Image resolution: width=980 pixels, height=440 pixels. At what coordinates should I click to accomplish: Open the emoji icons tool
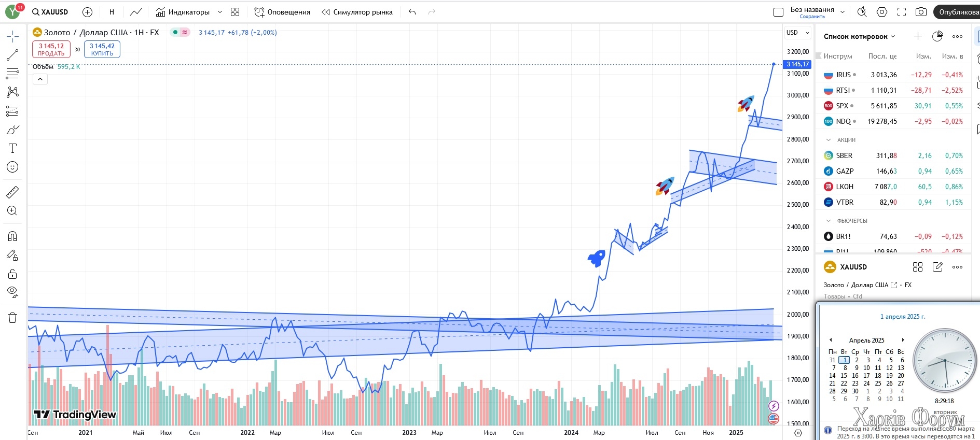click(x=12, y=167)
